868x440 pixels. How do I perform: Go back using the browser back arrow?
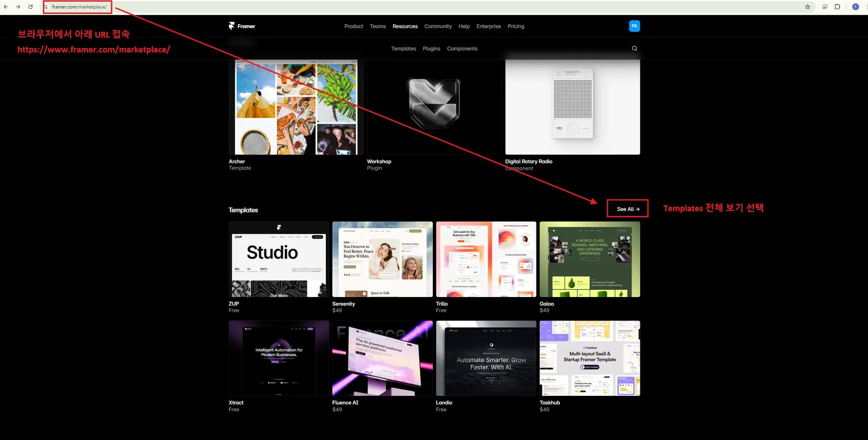[x=6, y=7]
